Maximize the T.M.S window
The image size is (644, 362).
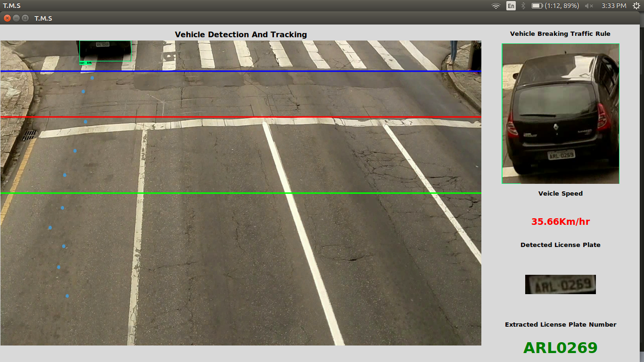[25, 18]
